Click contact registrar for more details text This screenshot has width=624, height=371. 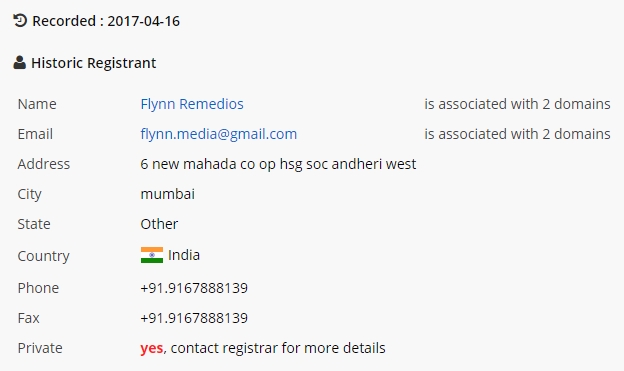pos(278,348)
